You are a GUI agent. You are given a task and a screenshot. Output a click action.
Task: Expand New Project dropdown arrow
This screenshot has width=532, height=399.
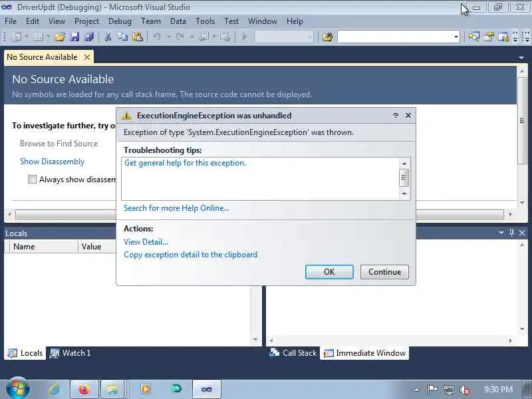(x=27, y=37)
